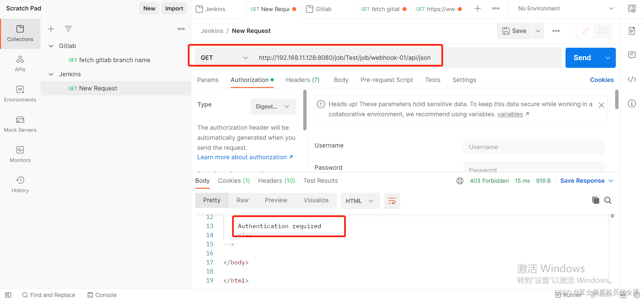Viewport: 644px width, 299px height.
Task: Open the Collections sidebar panel
Action: [20, 34]
